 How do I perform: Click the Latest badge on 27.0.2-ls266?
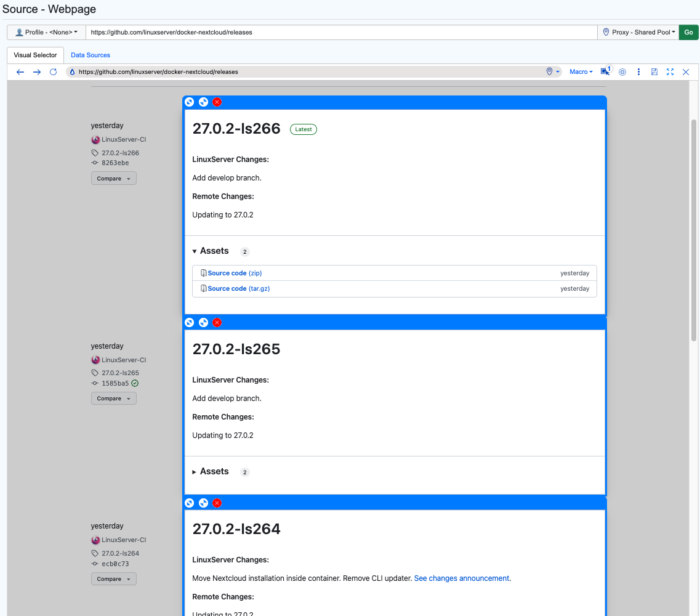(304, 129)
